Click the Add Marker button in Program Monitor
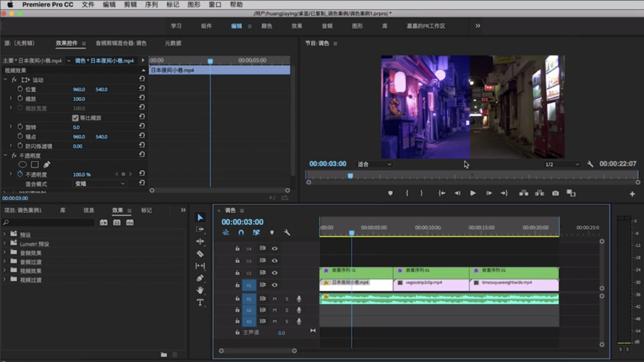644x362 pixels. click(x=390, y=193)
